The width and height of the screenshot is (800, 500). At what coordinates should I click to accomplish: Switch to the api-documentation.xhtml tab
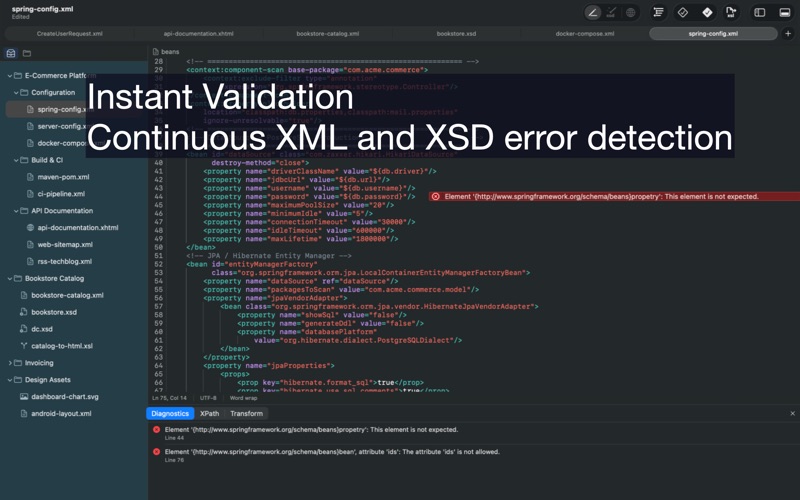tap(198, 34)
